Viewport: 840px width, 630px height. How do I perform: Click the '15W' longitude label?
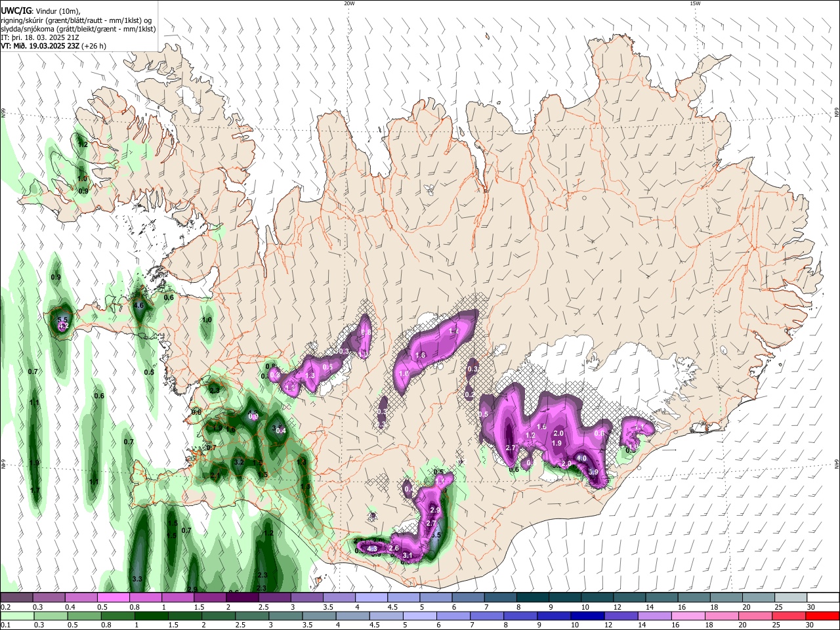point(695,3)
